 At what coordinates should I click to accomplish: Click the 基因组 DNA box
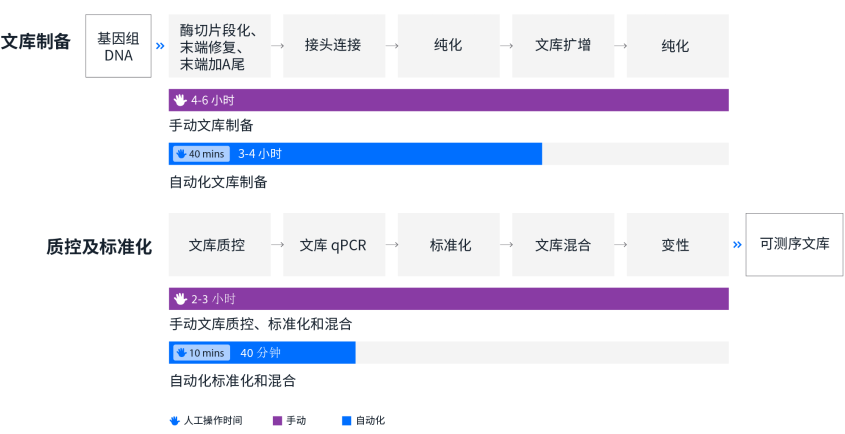coord(118,46)
